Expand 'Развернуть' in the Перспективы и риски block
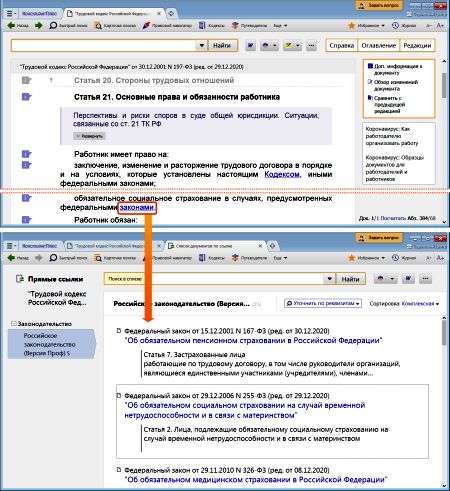Image resolution: width=450 pixels, height=491 pixels. pyautogui.click(x=90, y=136)
